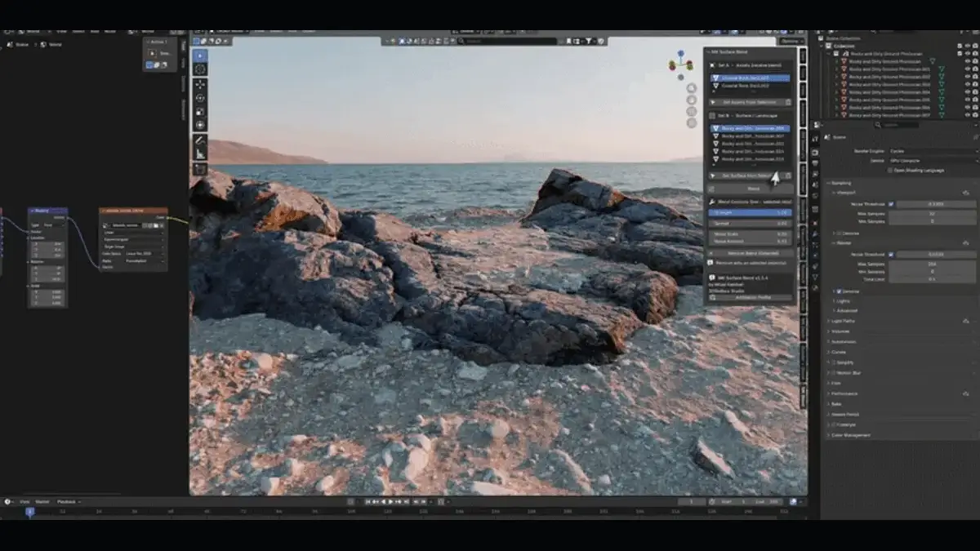This screenshot has height=551, width=980.
Task: Click the zoom view gizmo button
Action: point(692,87)
